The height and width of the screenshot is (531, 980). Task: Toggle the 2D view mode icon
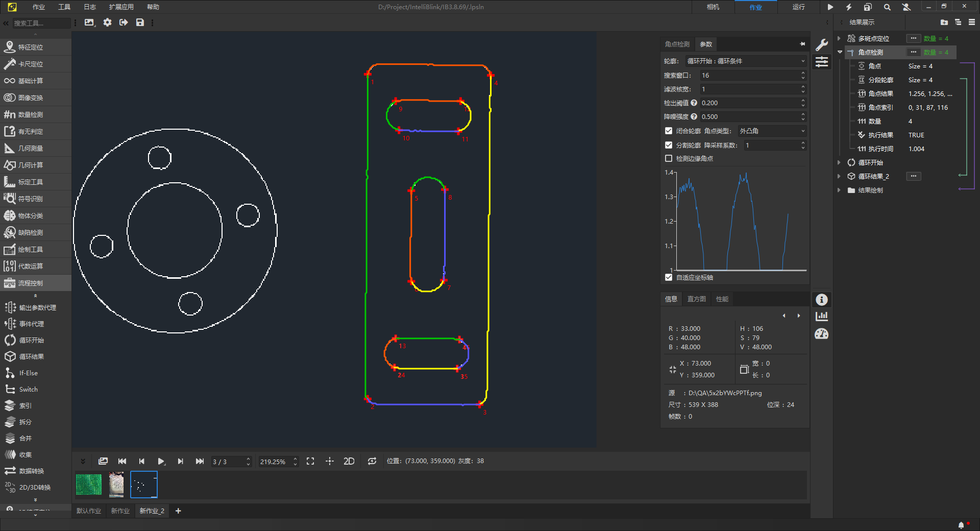coord(349,461)
